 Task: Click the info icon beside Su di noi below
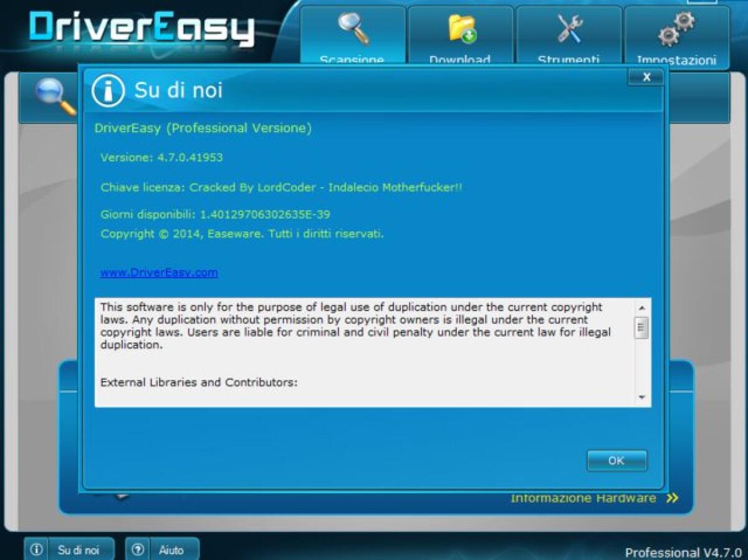tap(37, 549)
